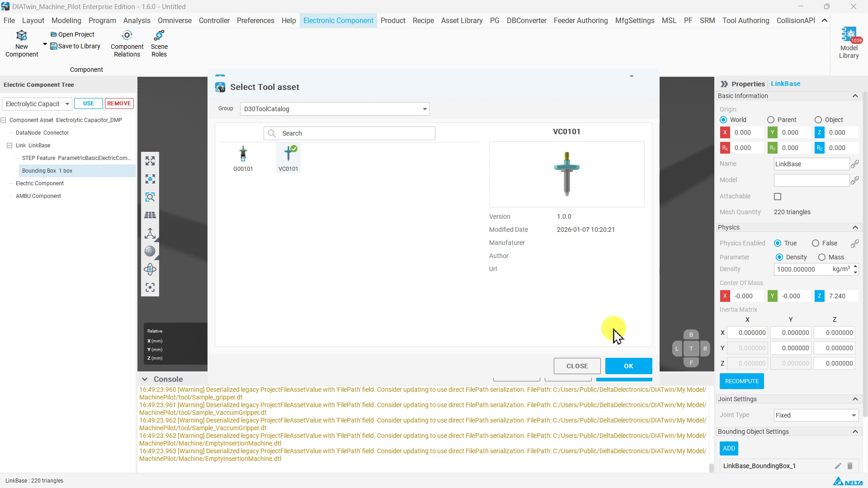Activate the zoom region viewport tool

pyautogui.click(x=150, y=197)
